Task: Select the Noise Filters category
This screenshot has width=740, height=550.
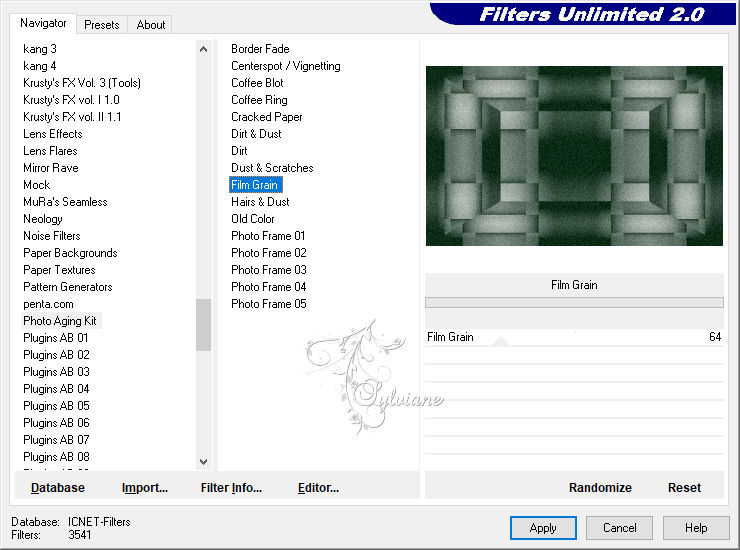Action: click(x=51, y=236)
